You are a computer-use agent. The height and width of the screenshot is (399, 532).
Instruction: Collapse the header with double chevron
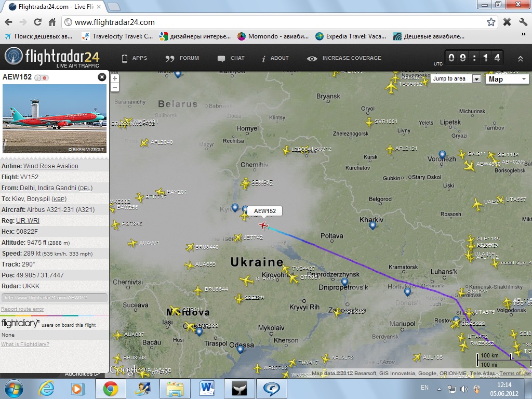pos(520,59)
